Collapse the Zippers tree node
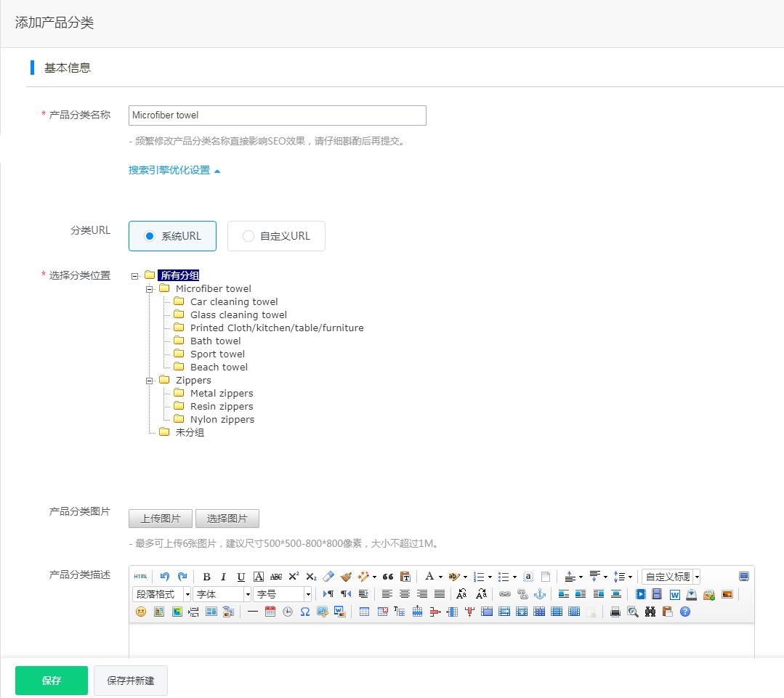 [x=150, y=381]
